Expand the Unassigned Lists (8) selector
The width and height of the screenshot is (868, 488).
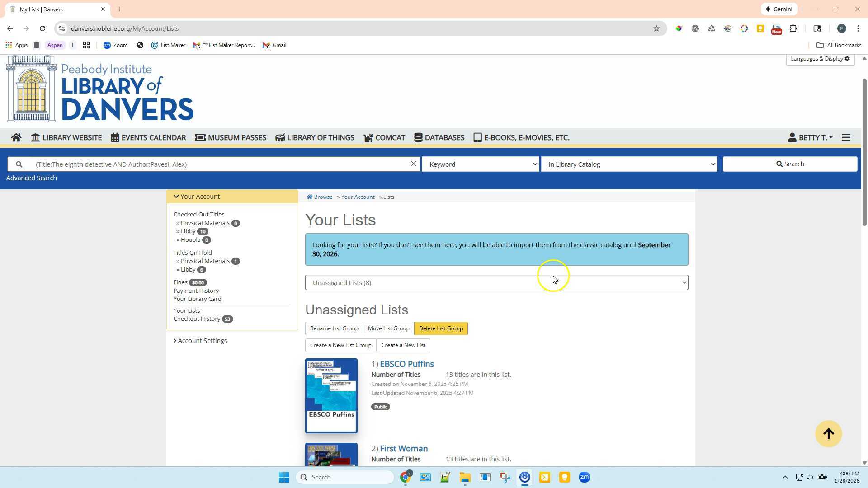coord(496,282)
